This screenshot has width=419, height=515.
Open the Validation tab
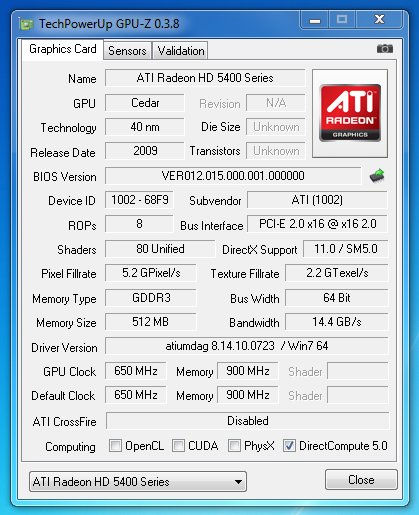coord(181,51)
